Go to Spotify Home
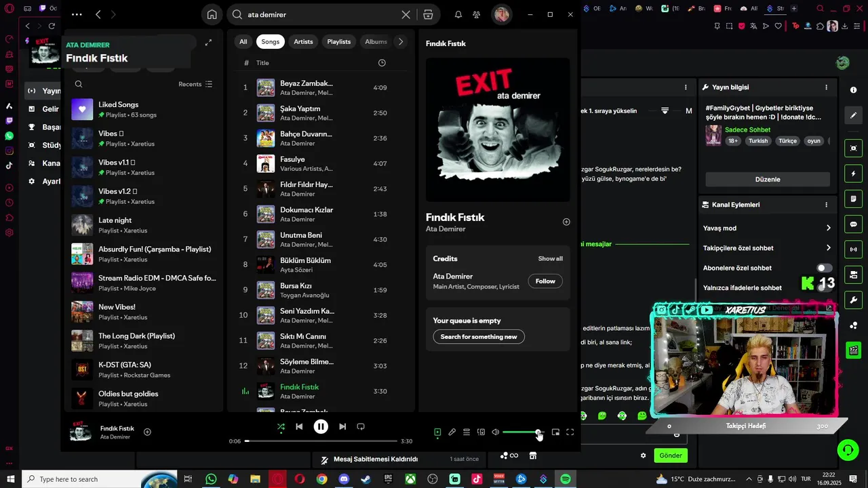 (x=212, y=14)
